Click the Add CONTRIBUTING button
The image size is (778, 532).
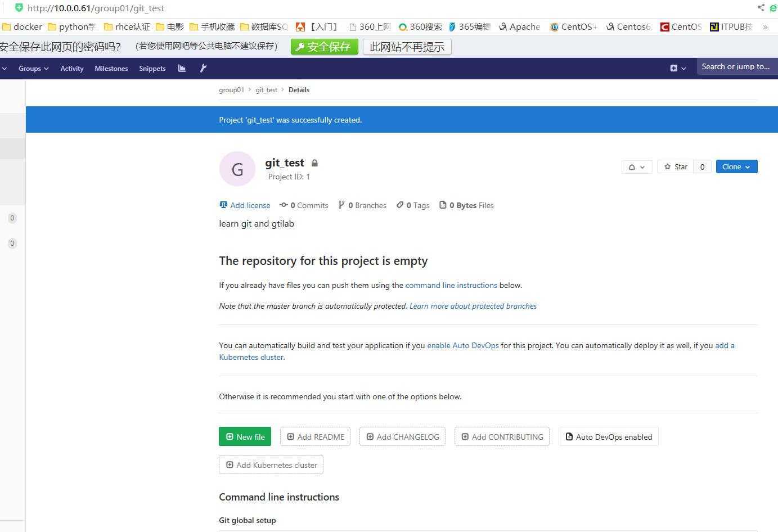pos(502,436)
